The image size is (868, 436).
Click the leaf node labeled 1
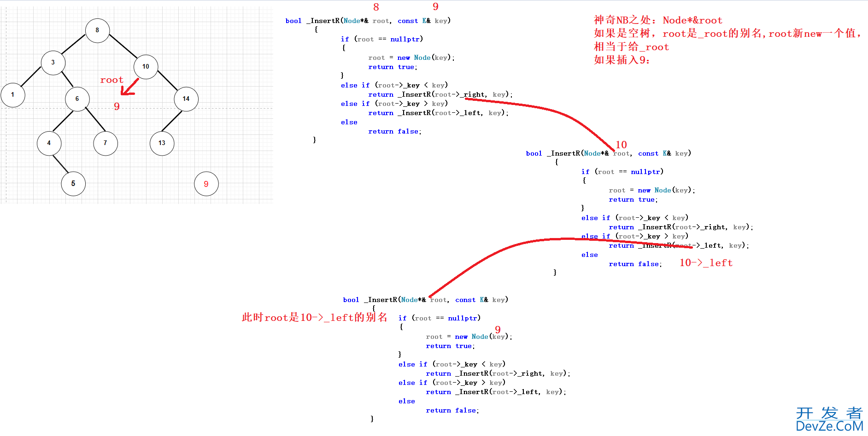[x=12, y=95]
